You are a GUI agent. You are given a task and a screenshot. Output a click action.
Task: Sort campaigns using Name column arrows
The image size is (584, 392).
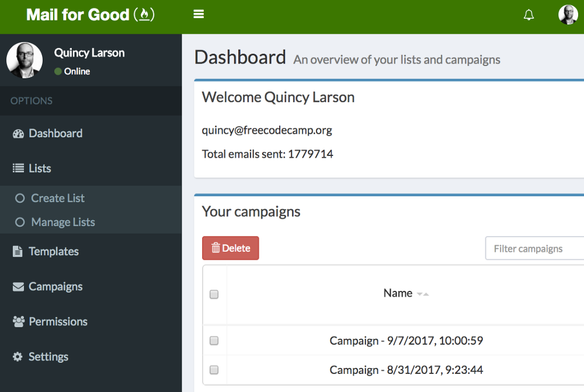pyautogui.click(x=423, y=294)
